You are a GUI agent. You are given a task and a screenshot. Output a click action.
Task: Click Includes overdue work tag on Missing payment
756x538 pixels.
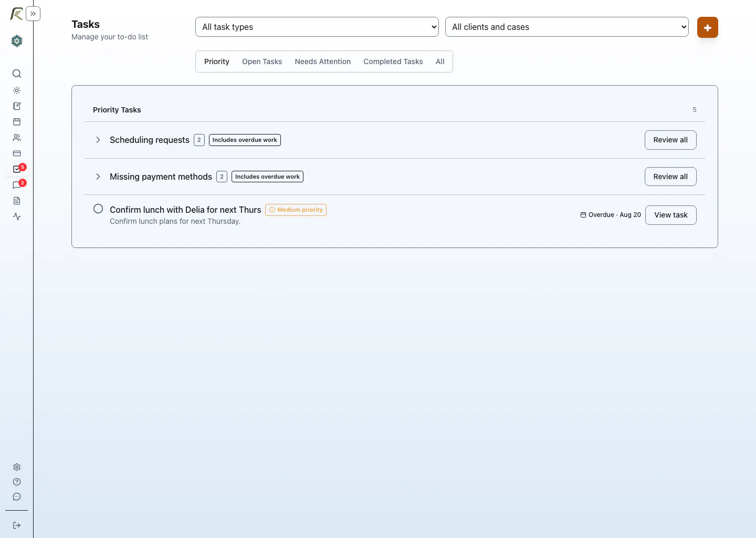(x=267, y=177)
